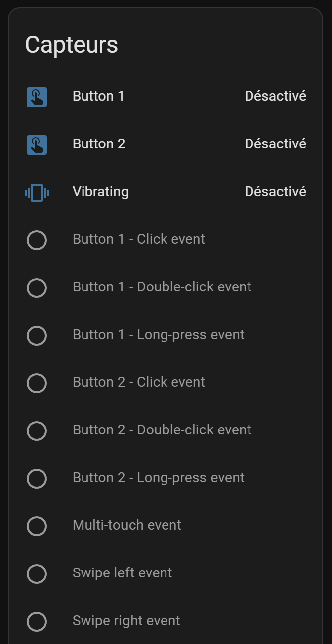Click Désactivé state of Button 2
Screen dimensions: 332x644
(275, 144)
